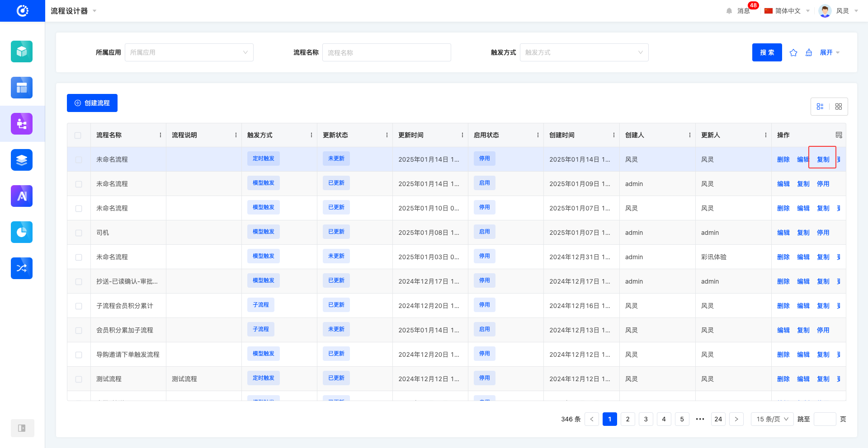Check the checkbox on the 测试流程 row
The width and height of the screenshot is (868, 448).
click(x=78, y=379)
